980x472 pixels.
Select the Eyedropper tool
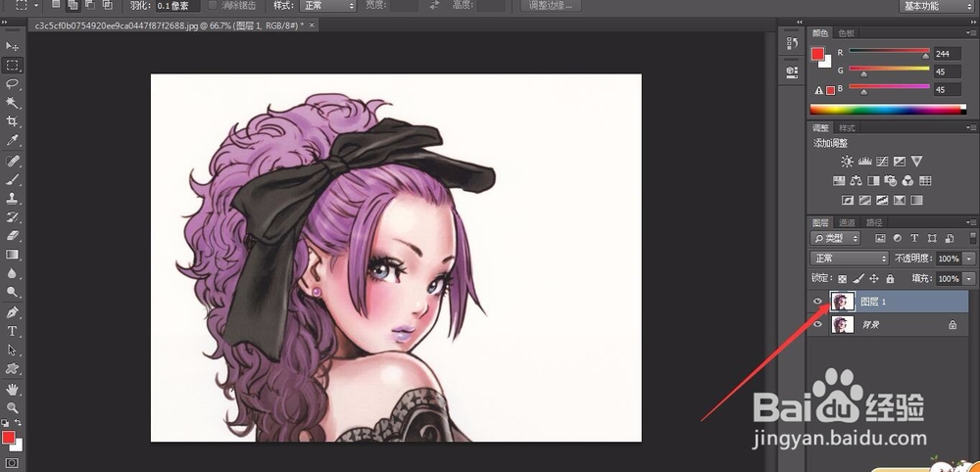pos(12,140)
